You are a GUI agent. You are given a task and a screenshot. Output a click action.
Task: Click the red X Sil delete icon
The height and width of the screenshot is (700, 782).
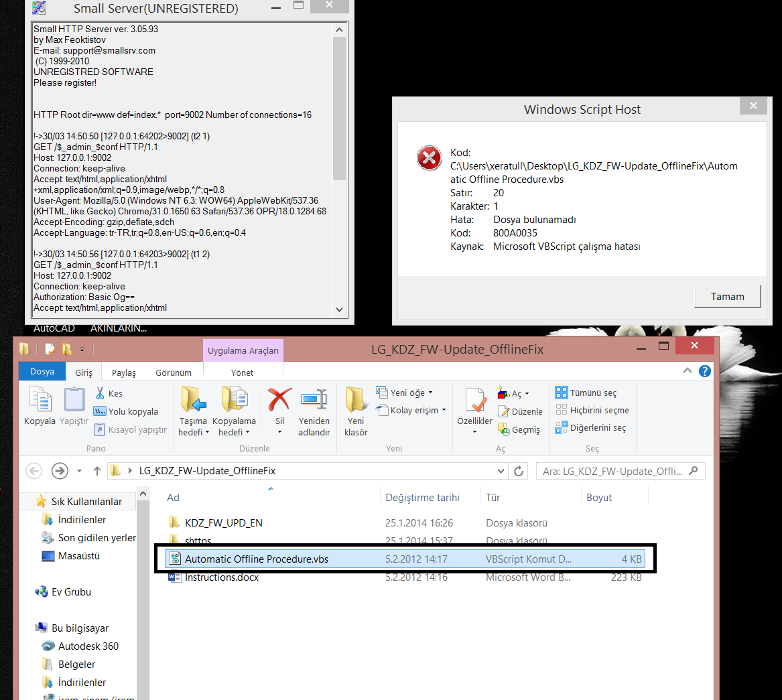pyautogui.click(x=279, y=399)
